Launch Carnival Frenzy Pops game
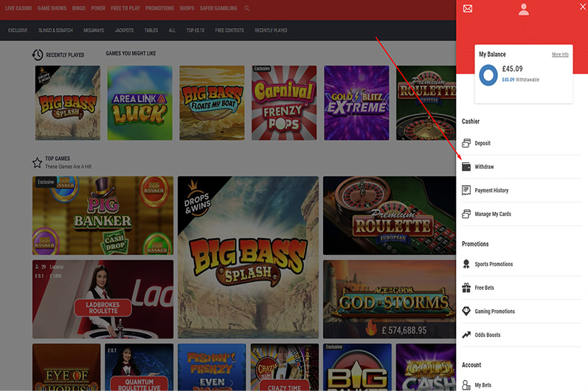This screenshot has width=588, height=391. 284,103
